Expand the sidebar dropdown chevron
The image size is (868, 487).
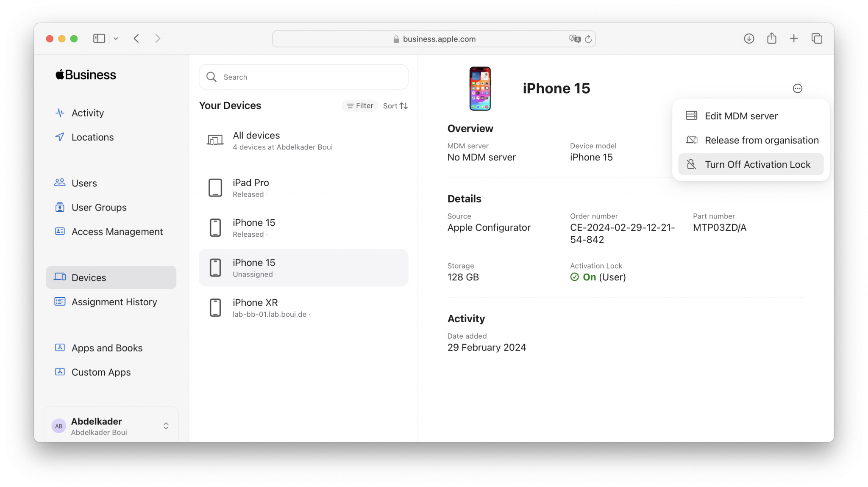click(x=116, y=39)
